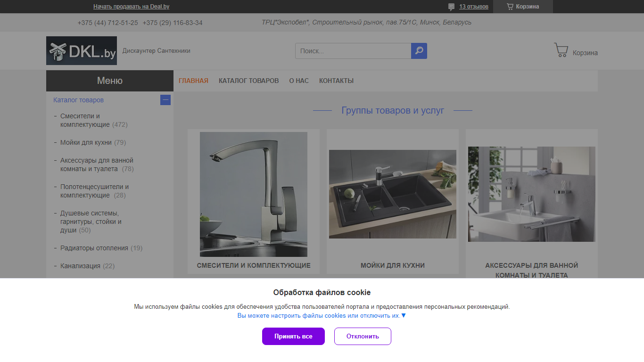The image size is (644, 362).
Task: Click the Дискаунтер Сантехники tagline
Action: 157,51
